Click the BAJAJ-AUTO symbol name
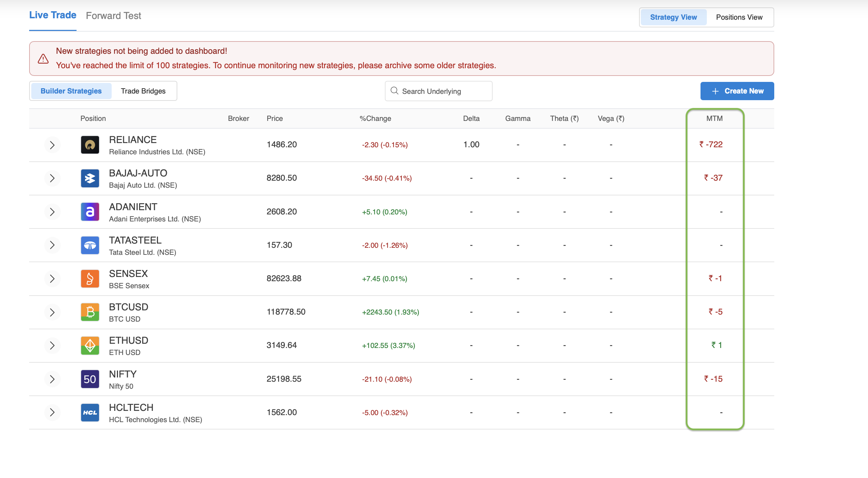Screen dimensions: 868x478 [138, 173]
